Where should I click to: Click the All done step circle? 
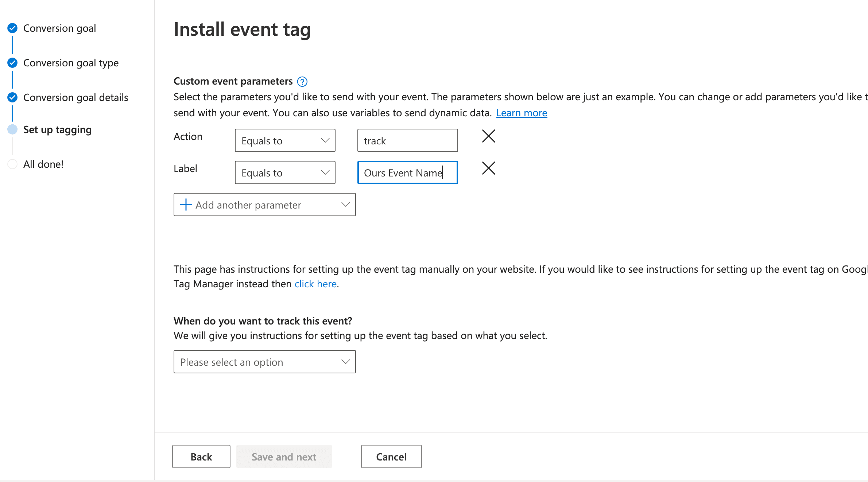click(12, 164)
